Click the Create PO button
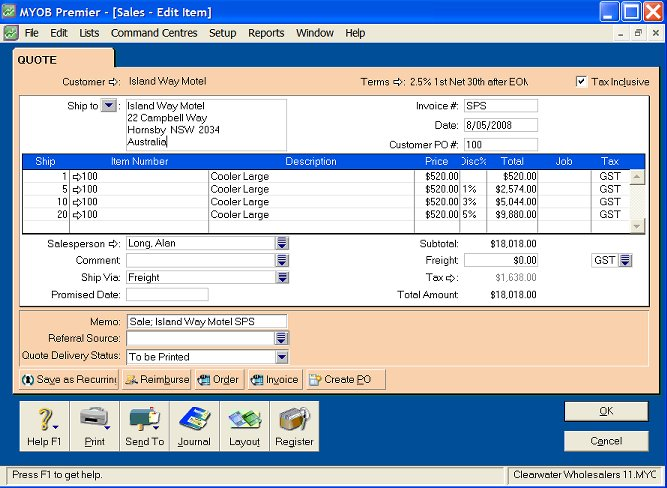 (346, 380)
